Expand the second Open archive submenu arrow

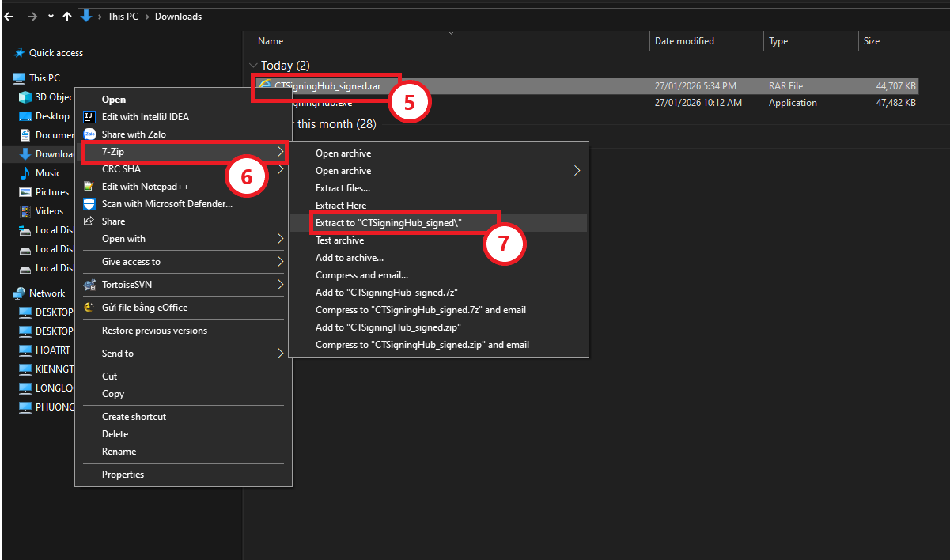(577, 171)
